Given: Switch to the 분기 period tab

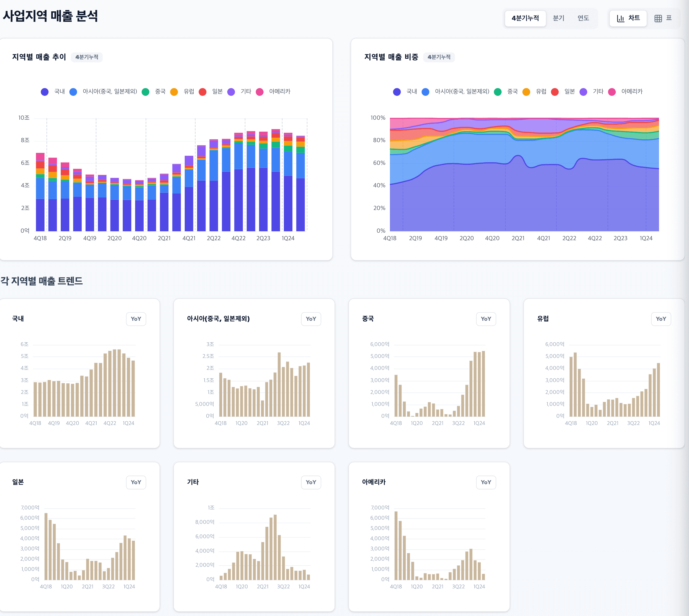Looking at the screenshot, I should 559,18.
